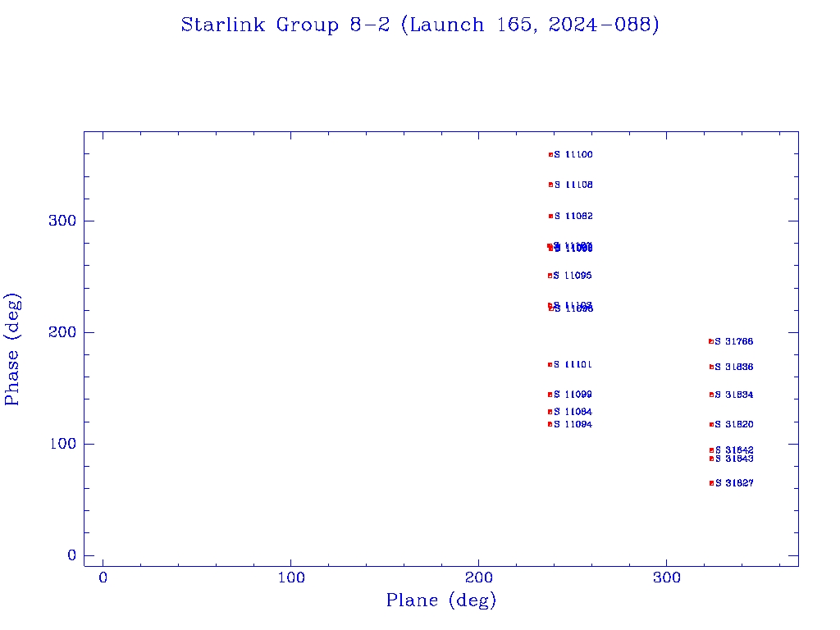Click the 100 tick label on Plane axis
Viewport: 840px width, 630px height.
pyautogui.click(x=291, y=577)
